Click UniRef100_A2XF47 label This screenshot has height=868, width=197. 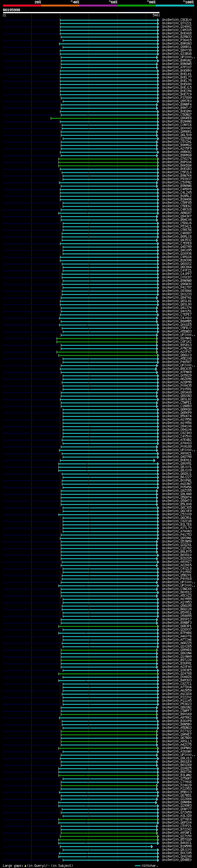(176, 352)
